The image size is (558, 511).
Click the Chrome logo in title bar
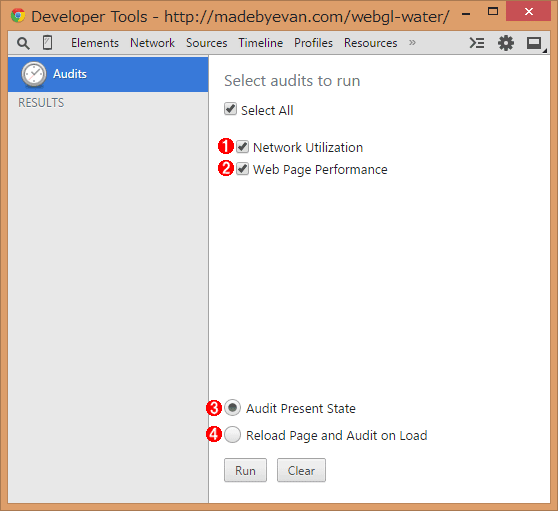point(18,16)
